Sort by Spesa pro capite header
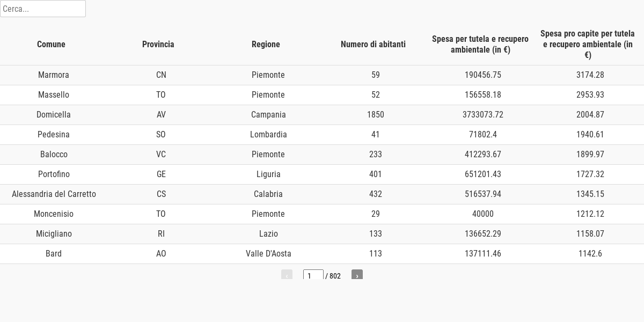Viewport: 644px width, 322px height. click(588, 45)
